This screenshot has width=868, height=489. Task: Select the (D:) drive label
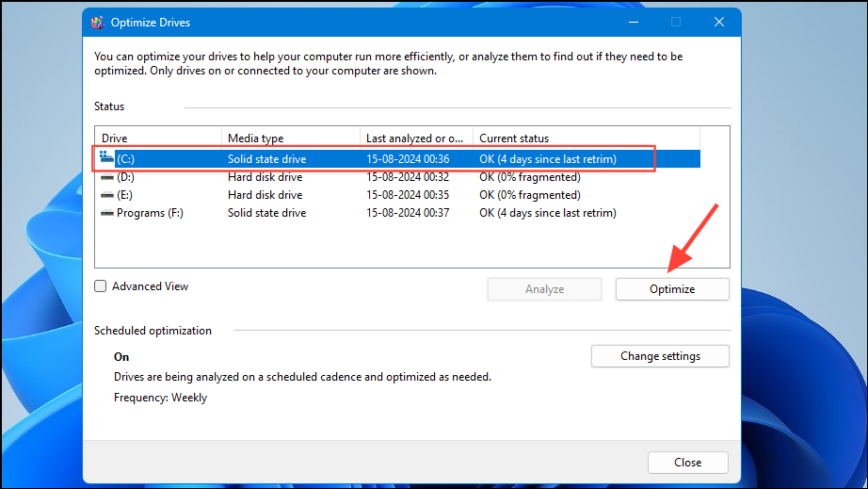pyautogui.click(x=125, y=177)
